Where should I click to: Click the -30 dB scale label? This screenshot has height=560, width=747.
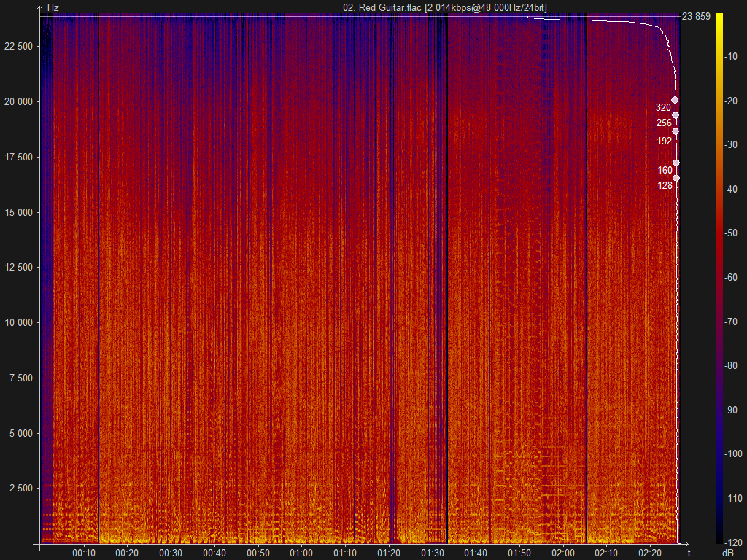coord(731,145)
